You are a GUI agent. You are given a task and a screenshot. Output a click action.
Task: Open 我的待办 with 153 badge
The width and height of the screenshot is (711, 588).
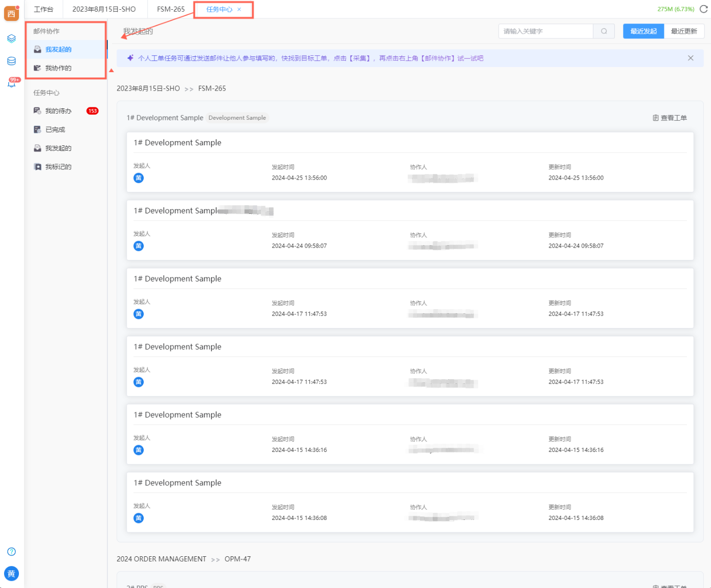[x=58, y=111]
